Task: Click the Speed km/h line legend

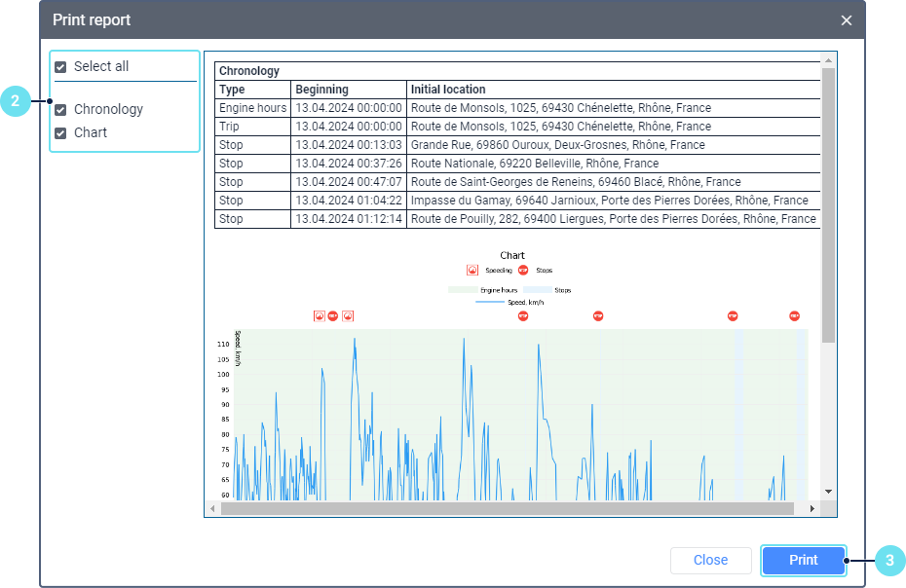Action: tap(490, 303)
